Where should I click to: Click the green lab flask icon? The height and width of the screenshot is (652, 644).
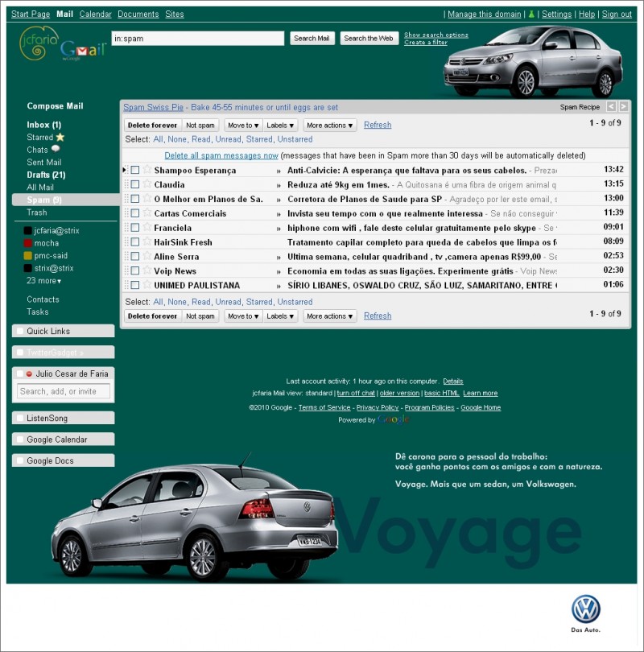pos(531,14)
